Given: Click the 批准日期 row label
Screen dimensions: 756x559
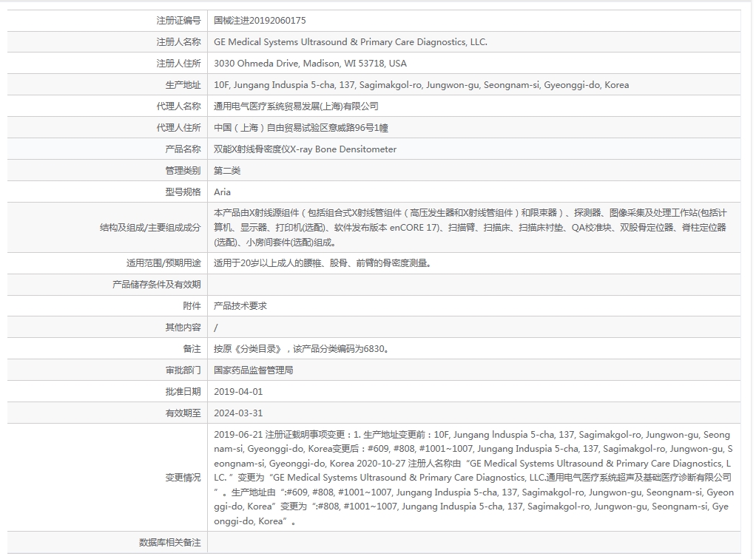Looking at the screenshot, I should pos(183,392).
